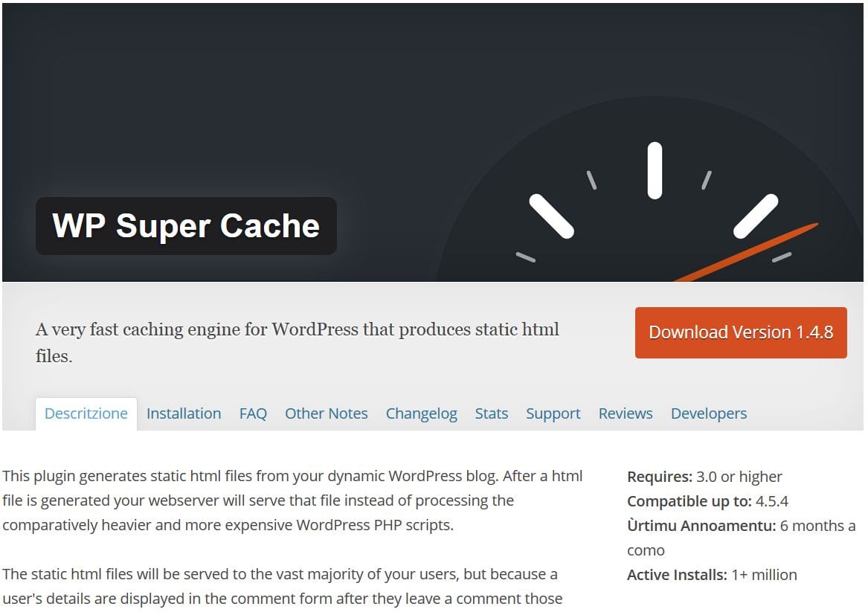View the Other Notes tab
868x615 pixels.
coord(326,413)
